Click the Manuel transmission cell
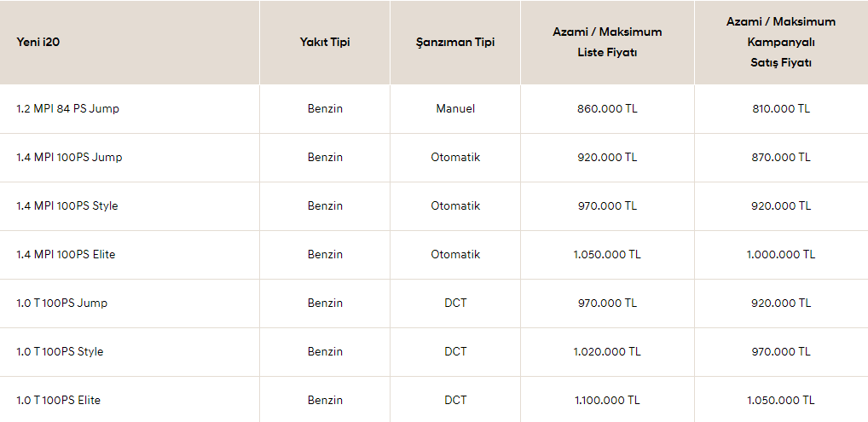 coord(455,108)
